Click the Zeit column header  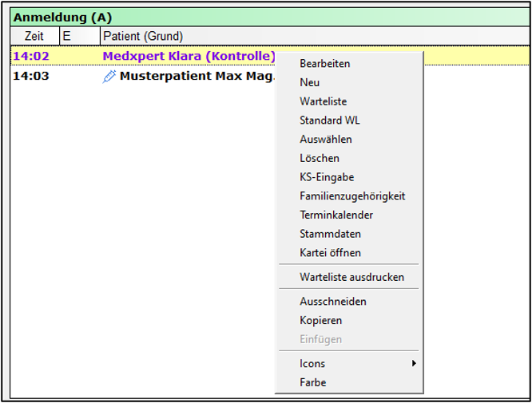(35, 36)
